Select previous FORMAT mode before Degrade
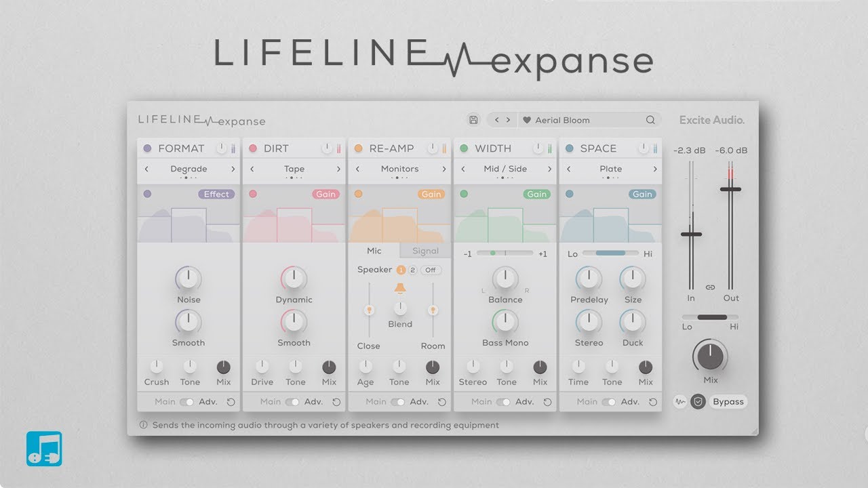 (146, 169)
